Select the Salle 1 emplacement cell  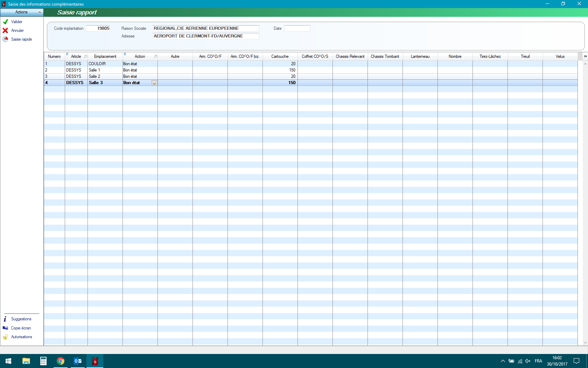point(105,70)
